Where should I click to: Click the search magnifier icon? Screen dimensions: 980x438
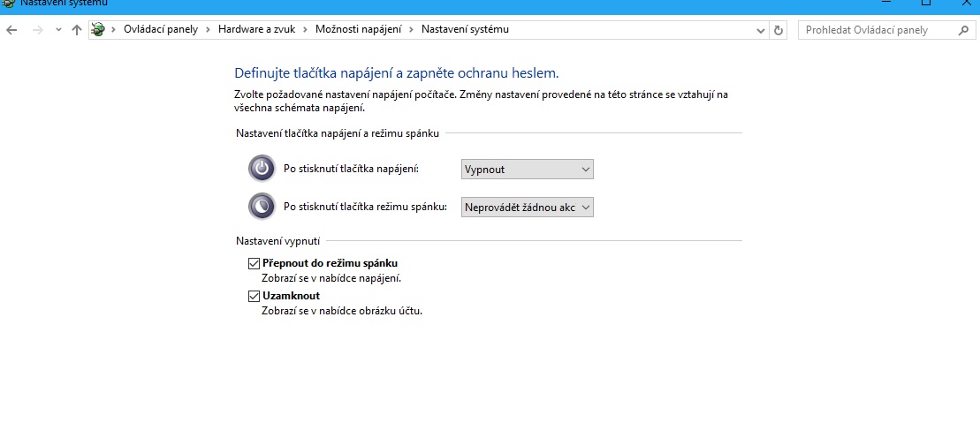tap(963, 30)
